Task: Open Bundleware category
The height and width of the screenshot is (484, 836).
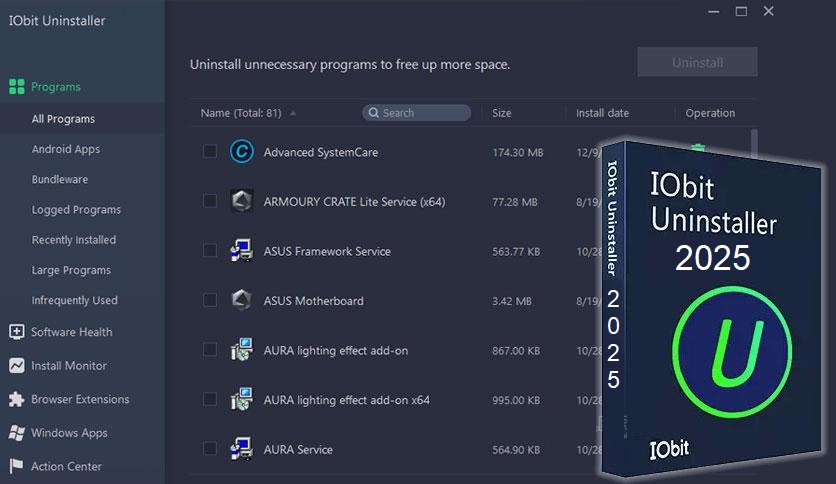Action: (x=60, y=179)
